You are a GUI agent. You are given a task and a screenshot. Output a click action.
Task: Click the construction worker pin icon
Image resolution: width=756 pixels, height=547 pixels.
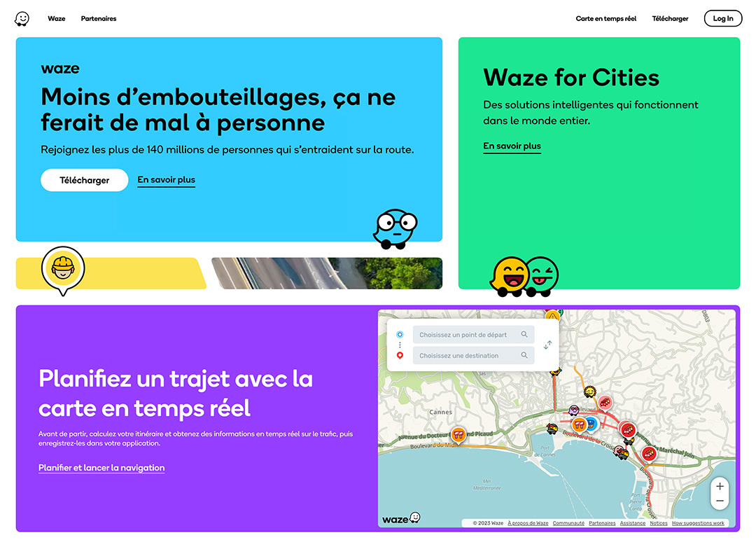tap(62, 269)
